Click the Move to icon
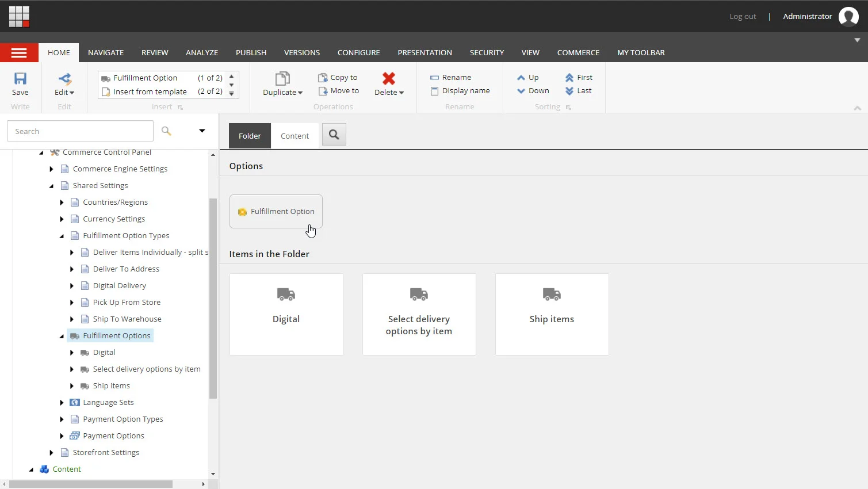Image resolution: width=868 pixels, height=489 pixels. (323, 91)
